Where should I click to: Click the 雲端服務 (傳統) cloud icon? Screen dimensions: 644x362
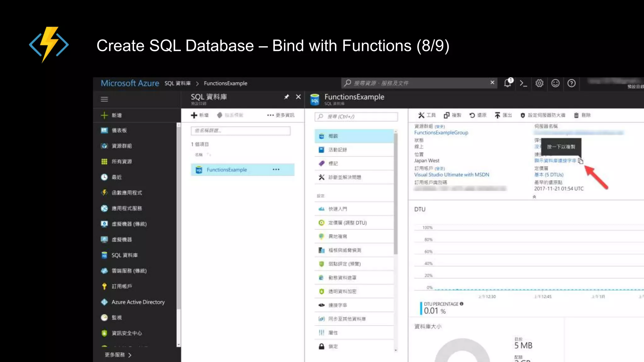pyautogui.click(x=104, y=271)
